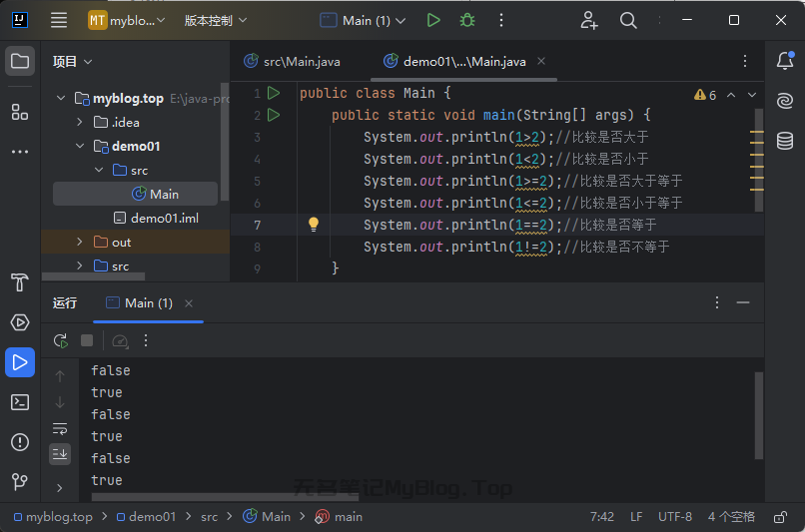Image resolution: width=805 pixels, height=532 pixels.
Task: Click the up stack trace arrow in console
Action: (x=60, y=376)
